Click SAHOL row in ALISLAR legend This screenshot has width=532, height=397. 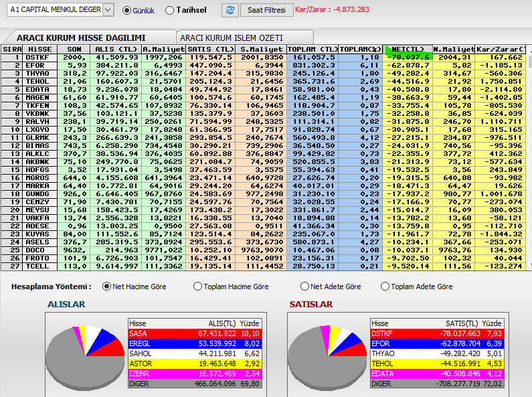coord(195,353)
